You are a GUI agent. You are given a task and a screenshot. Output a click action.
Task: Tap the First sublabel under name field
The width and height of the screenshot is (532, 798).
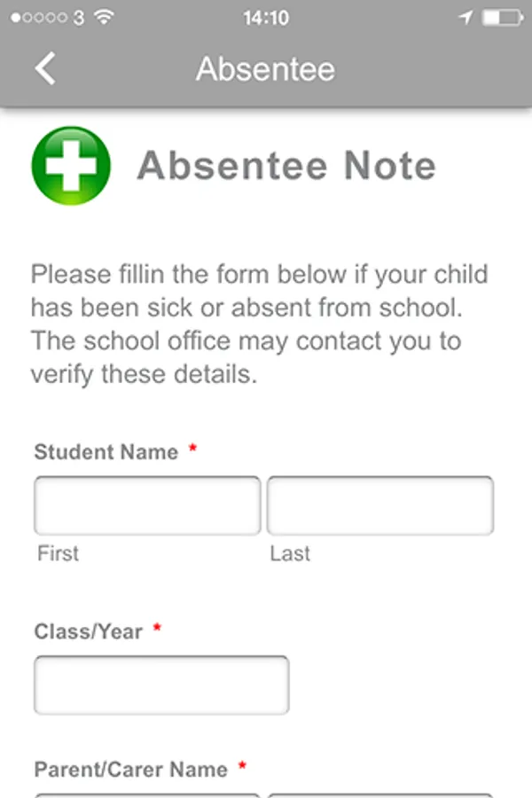(58, 553)
